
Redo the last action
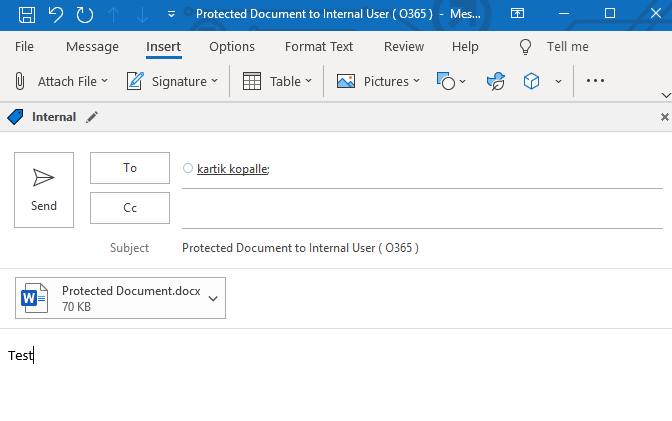tap(85, 15)
